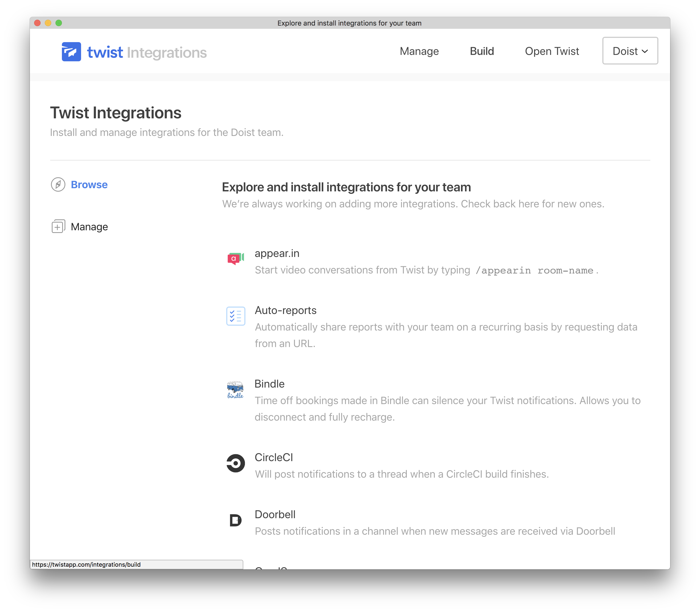700x612 pixels.
Task: Open Manage in the top navigation
Action: [419, 51]
